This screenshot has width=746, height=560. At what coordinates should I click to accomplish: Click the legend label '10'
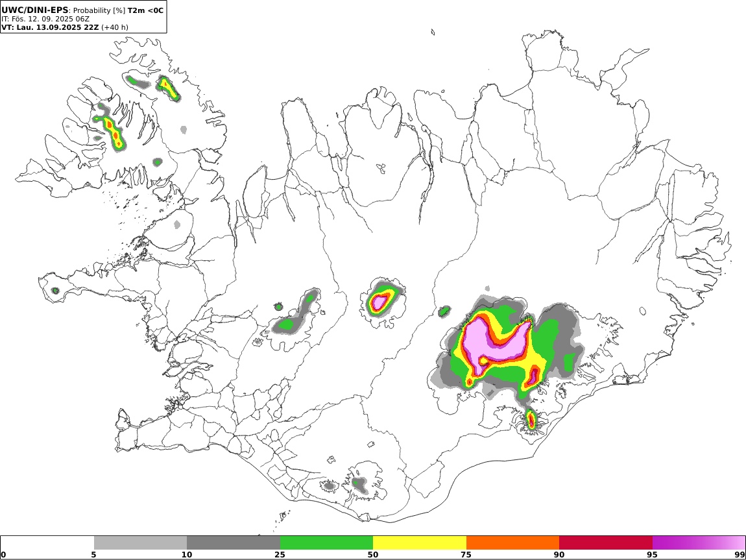187,555
